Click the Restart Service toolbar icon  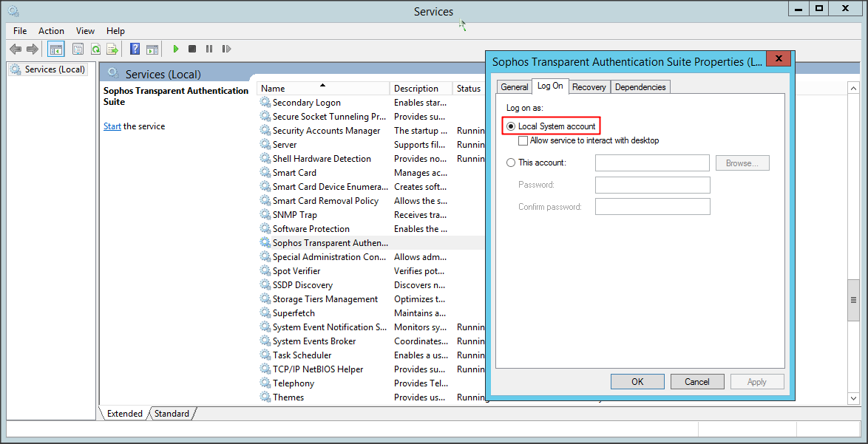click(226, 49)
